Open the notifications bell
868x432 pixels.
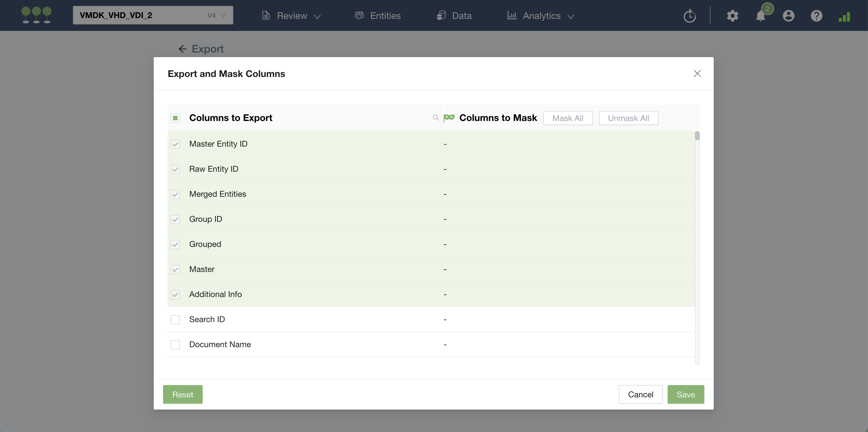click(x=760, y=16)
